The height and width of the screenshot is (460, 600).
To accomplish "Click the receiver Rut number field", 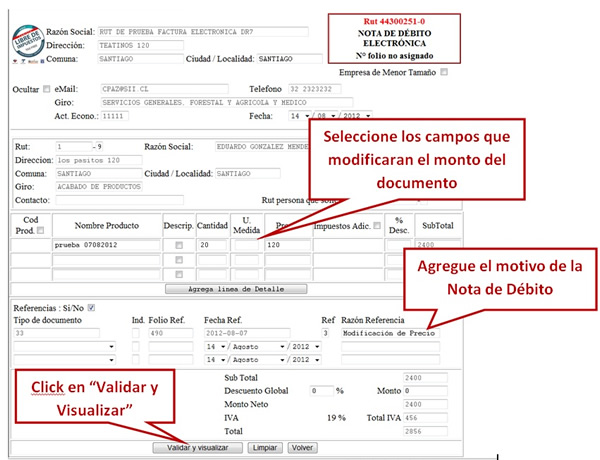I will coord(74,147).
